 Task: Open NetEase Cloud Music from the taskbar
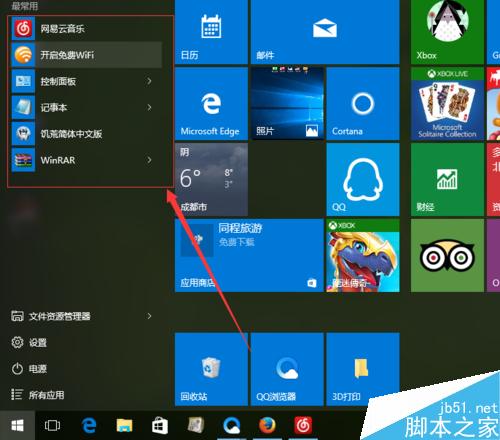303,425
